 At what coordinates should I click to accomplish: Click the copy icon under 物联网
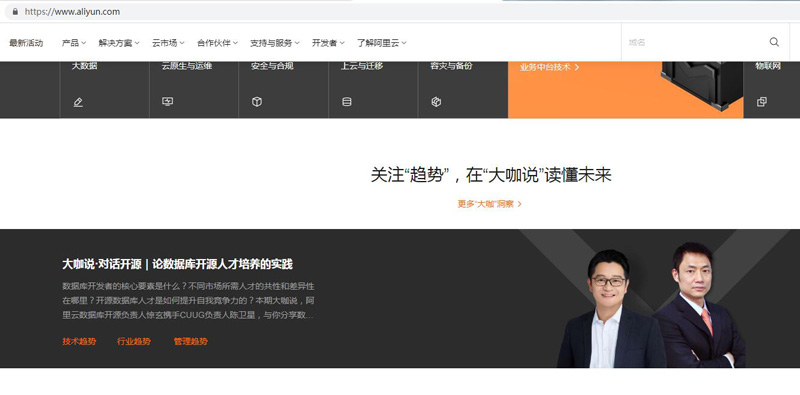click(762, 102)
